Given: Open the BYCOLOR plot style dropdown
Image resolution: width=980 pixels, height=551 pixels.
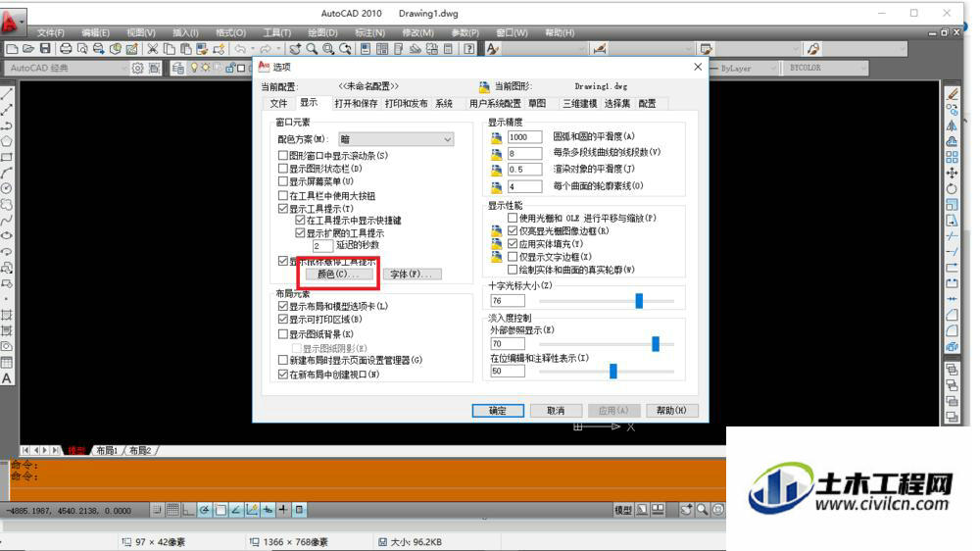Looking at the screenshot, I should click(x=825, y=69).
